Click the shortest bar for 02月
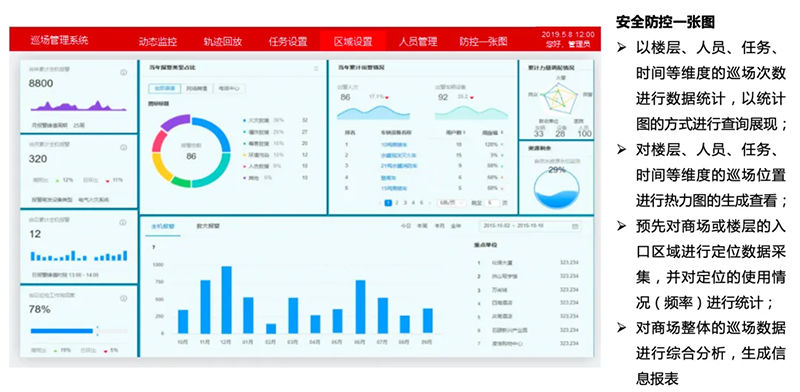This screenshot has width=800, height=392. click(x=271, y=328)
